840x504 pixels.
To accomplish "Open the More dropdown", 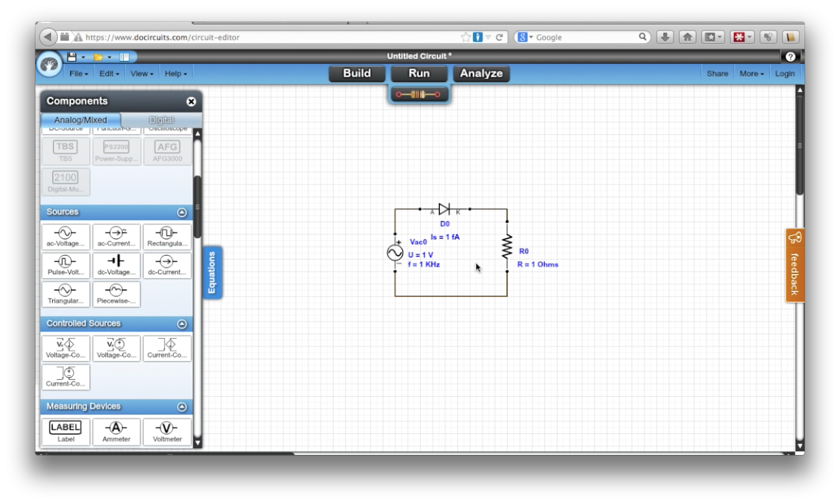I will tap(752, 73).
